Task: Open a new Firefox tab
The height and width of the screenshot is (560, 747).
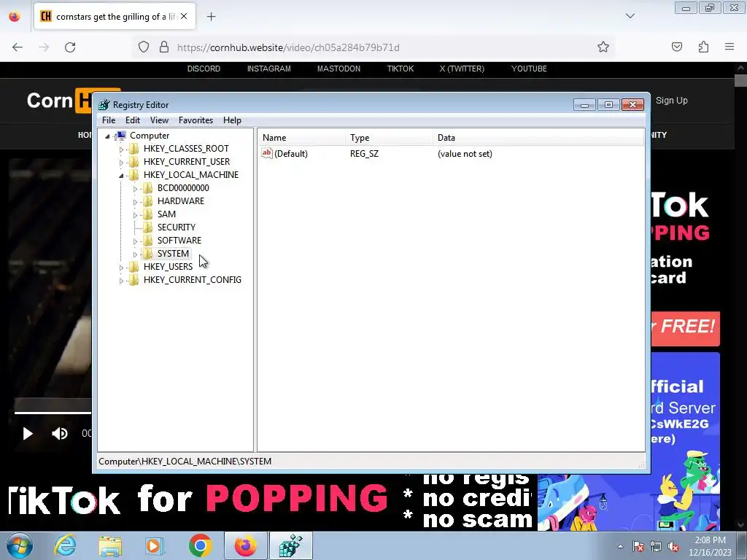Action: click(x=211, y=17)
